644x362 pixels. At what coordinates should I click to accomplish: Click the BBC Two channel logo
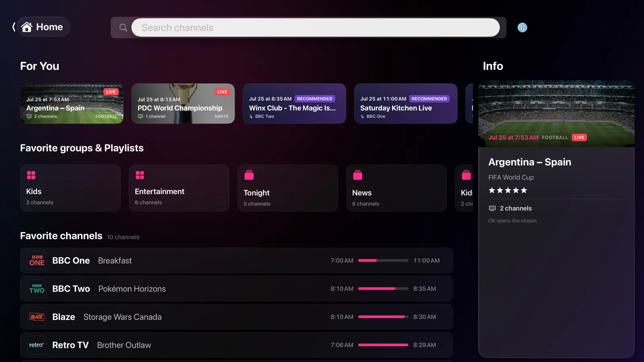[37, 289]
